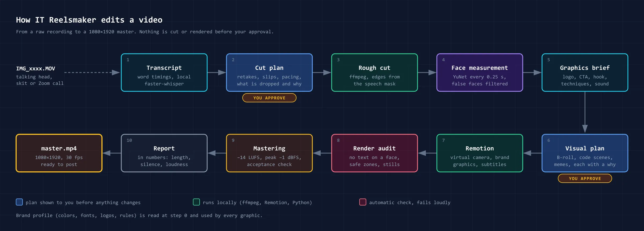Click 'talking head, skit or Zoom call' text

40,80
